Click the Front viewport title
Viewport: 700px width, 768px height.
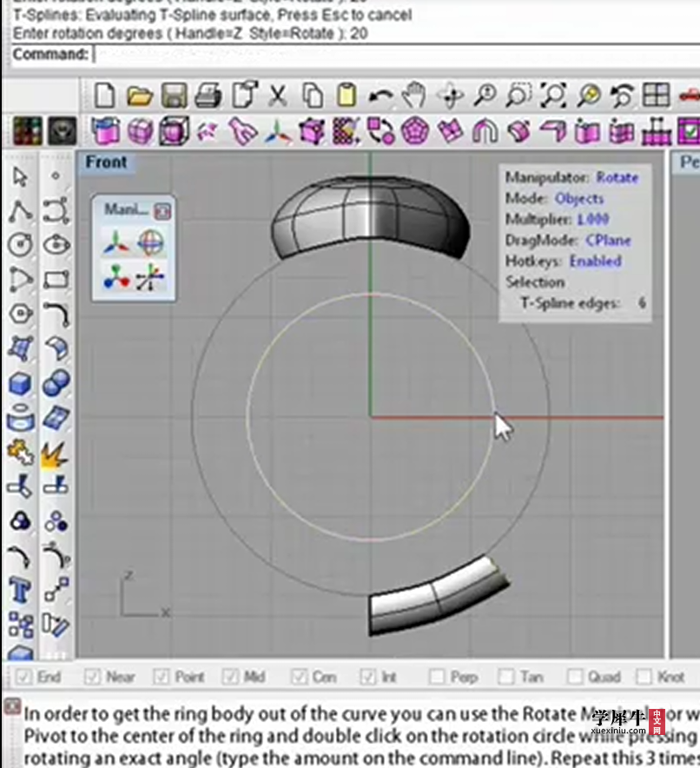pos(106,162)
